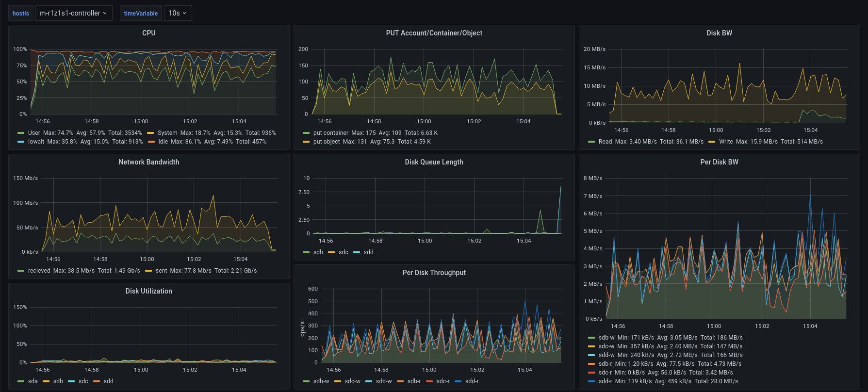Click the green color icon beside recieved
This screenshot has height=392, width=868.
pos(21,271)
